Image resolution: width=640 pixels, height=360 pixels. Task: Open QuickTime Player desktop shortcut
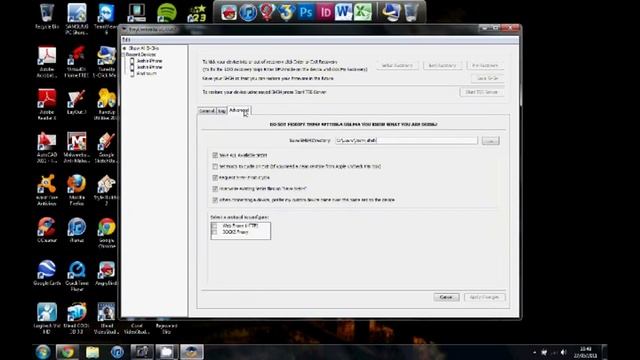77,276
